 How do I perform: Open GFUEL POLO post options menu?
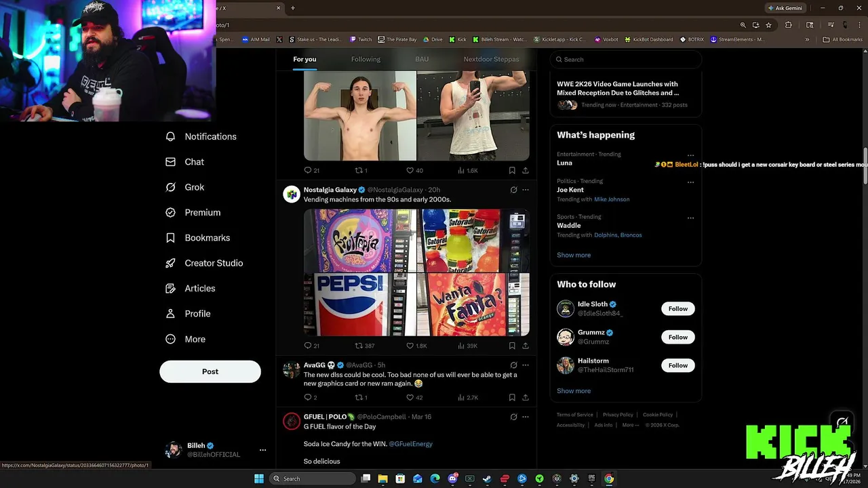[526, 417]
